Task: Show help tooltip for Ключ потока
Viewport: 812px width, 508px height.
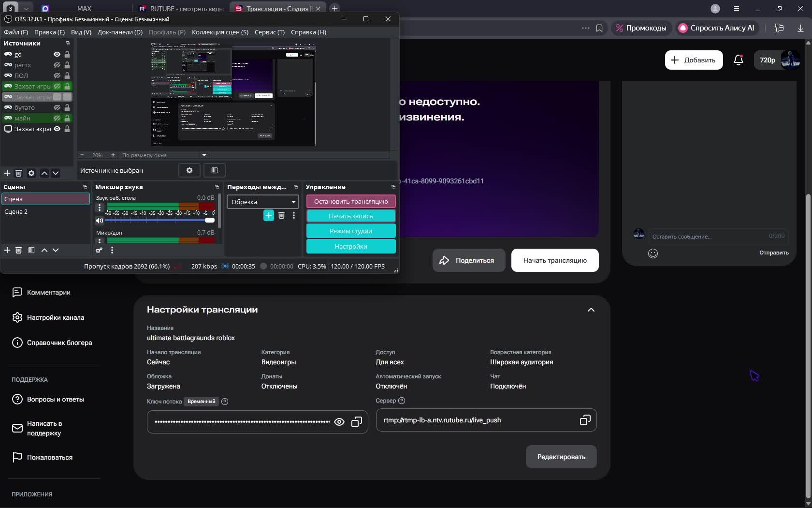Action: coord(225,402)
